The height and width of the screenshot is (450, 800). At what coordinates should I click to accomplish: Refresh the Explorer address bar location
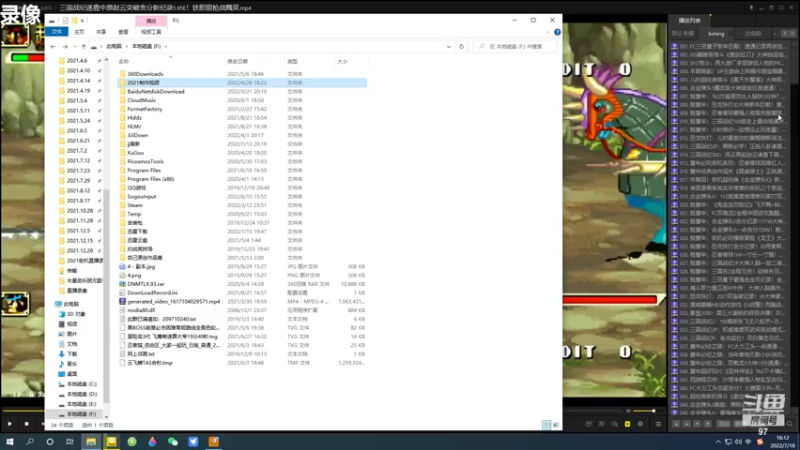pyautogui.click(x=461, y=46)
